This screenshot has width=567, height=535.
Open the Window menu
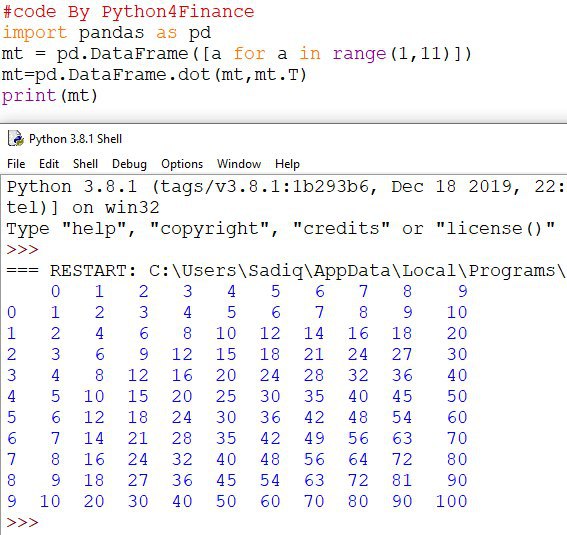tap(239, 164)
